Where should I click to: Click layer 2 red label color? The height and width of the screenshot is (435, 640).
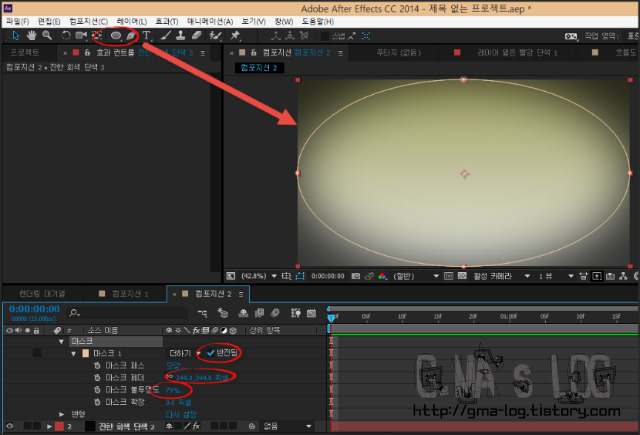click(59, 426)
